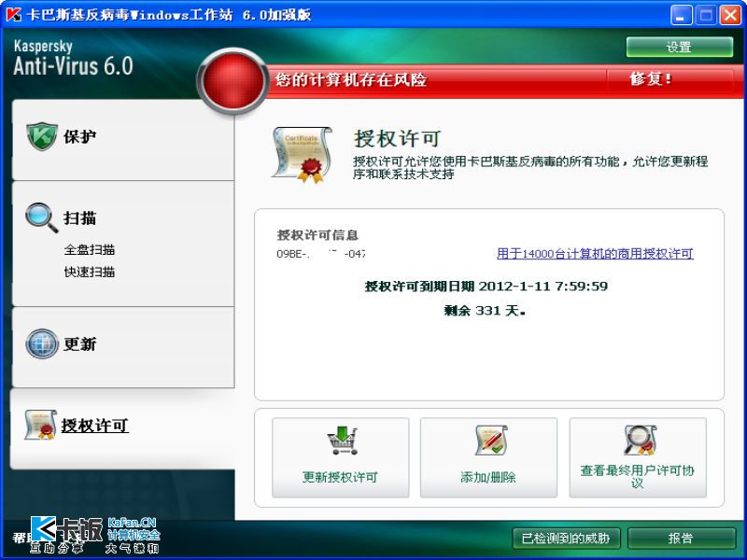Click the red status indicator orb
747x560 pixels.
pos(233,80)
